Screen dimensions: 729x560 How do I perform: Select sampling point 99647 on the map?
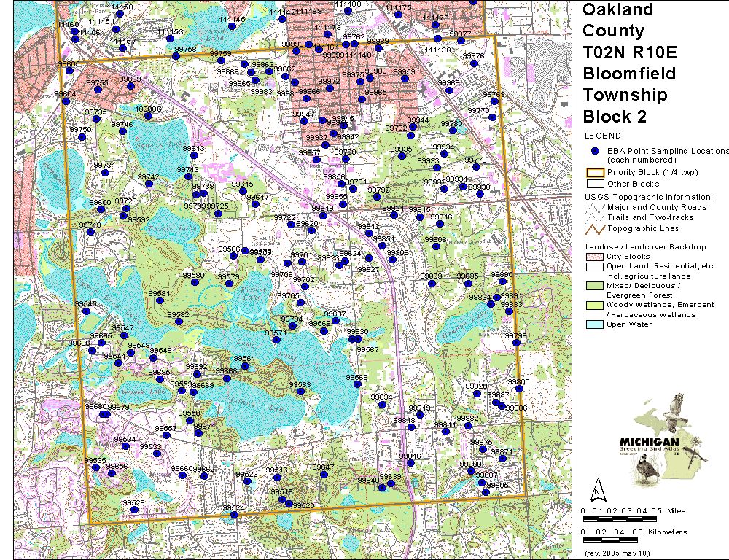point(324,474)
